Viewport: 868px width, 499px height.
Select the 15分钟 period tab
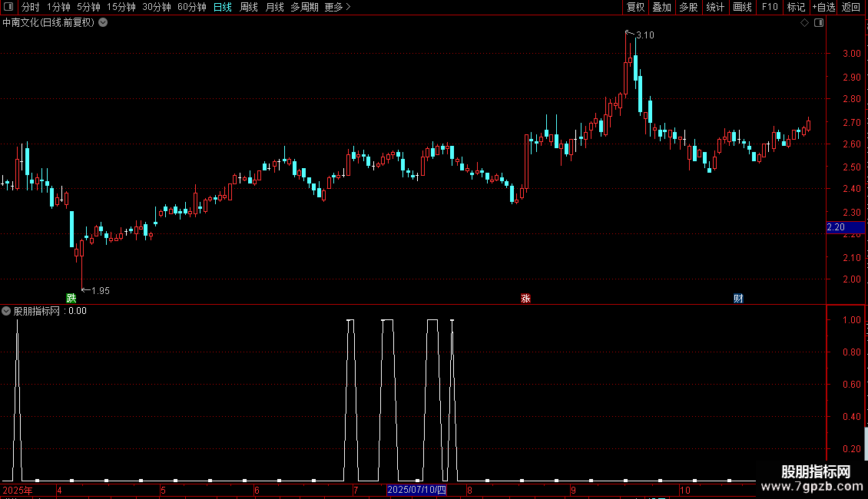[121, 7]
